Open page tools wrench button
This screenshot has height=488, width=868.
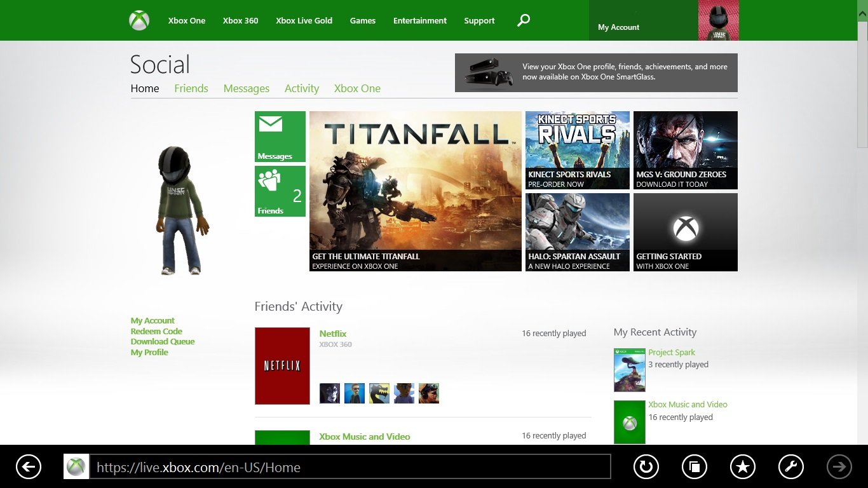(x=791, y=467)
